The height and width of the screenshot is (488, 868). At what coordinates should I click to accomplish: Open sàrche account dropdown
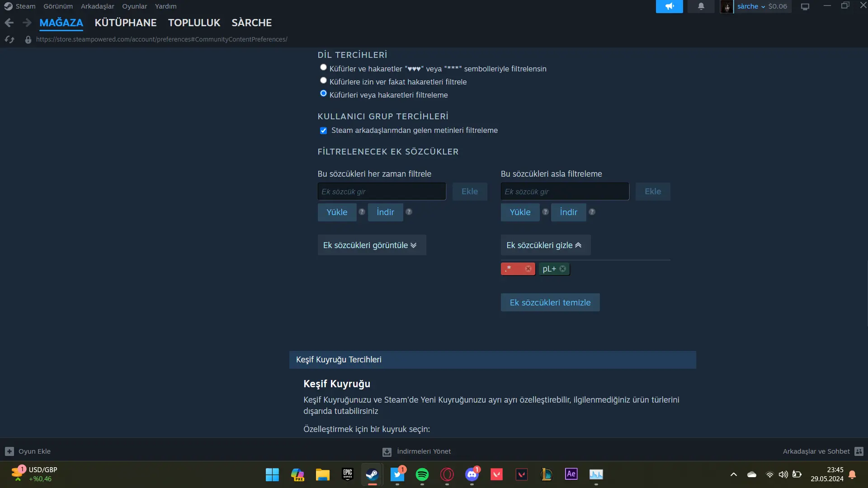tap(751, 6)
